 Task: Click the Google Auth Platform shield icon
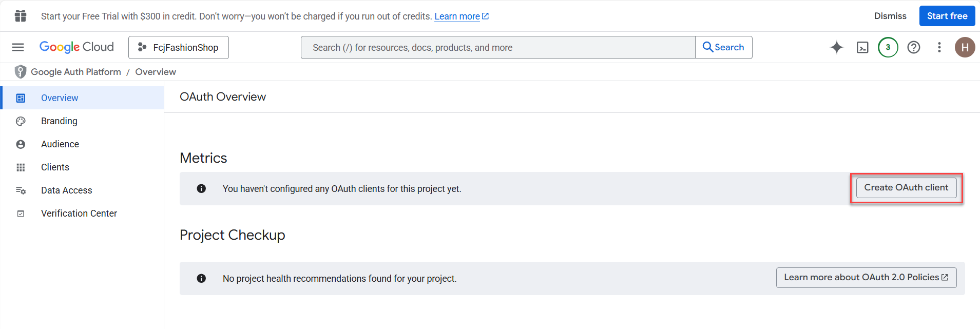point(21,72)
